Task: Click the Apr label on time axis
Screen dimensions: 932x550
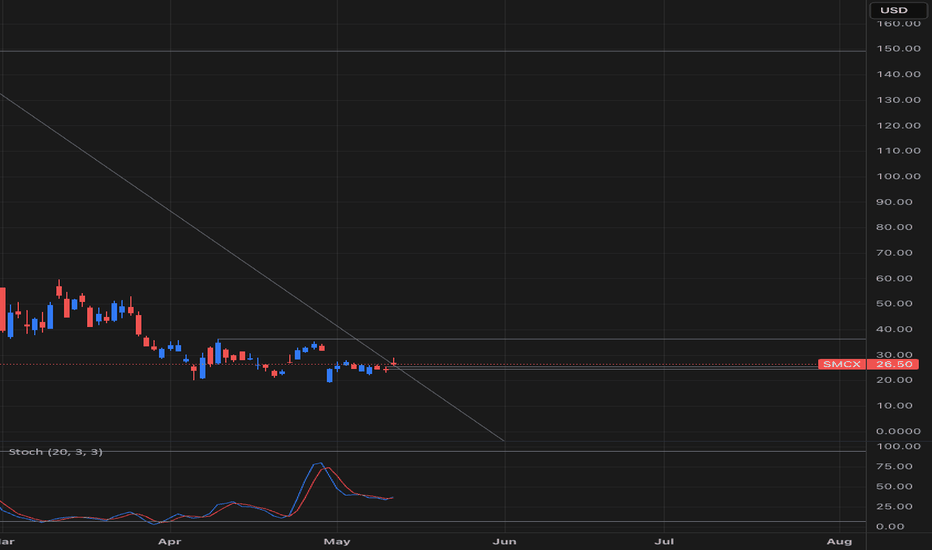Action: (x=169, y=542)
